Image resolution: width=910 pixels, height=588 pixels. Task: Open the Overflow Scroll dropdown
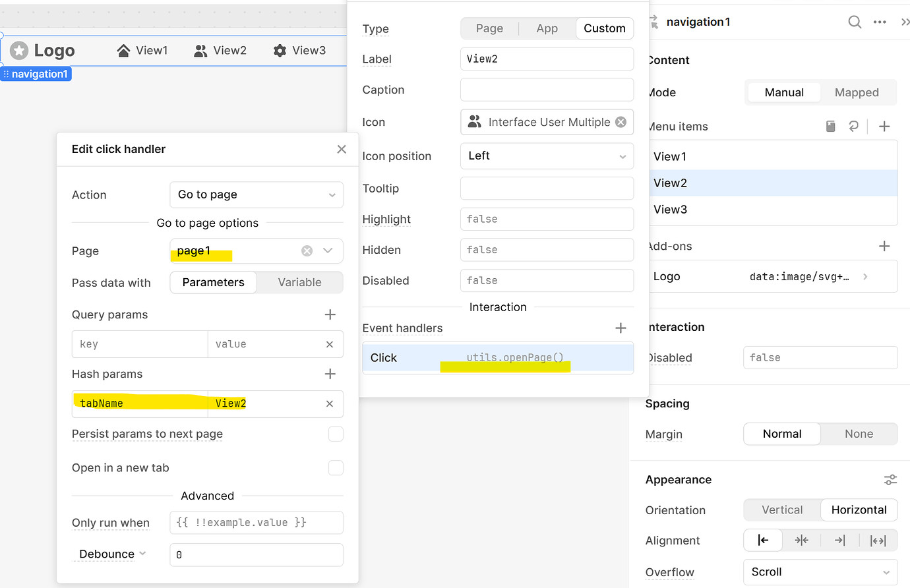(x=820, y=572)
